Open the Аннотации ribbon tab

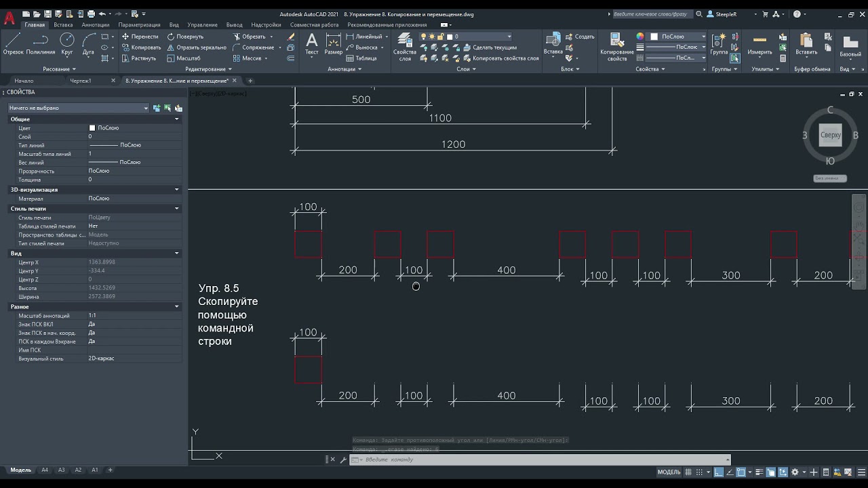(95, 25)
